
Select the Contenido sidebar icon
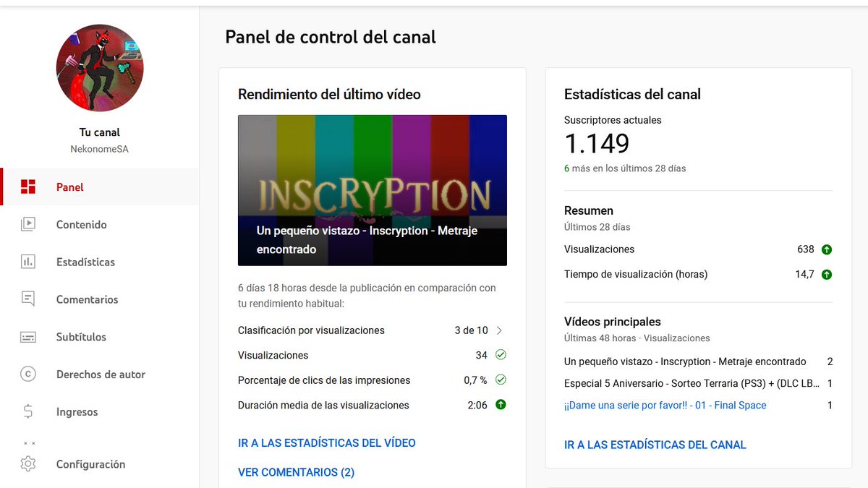(x=27, y=224)
